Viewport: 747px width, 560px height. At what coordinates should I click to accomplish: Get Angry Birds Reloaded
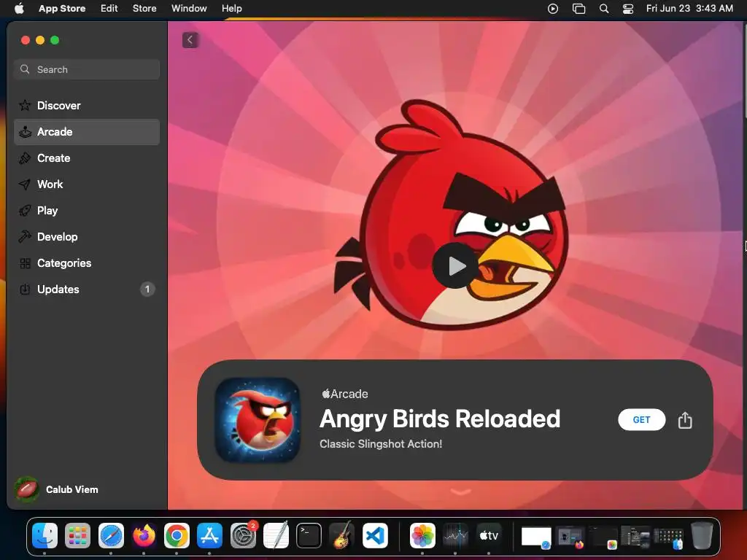point(641,419)
